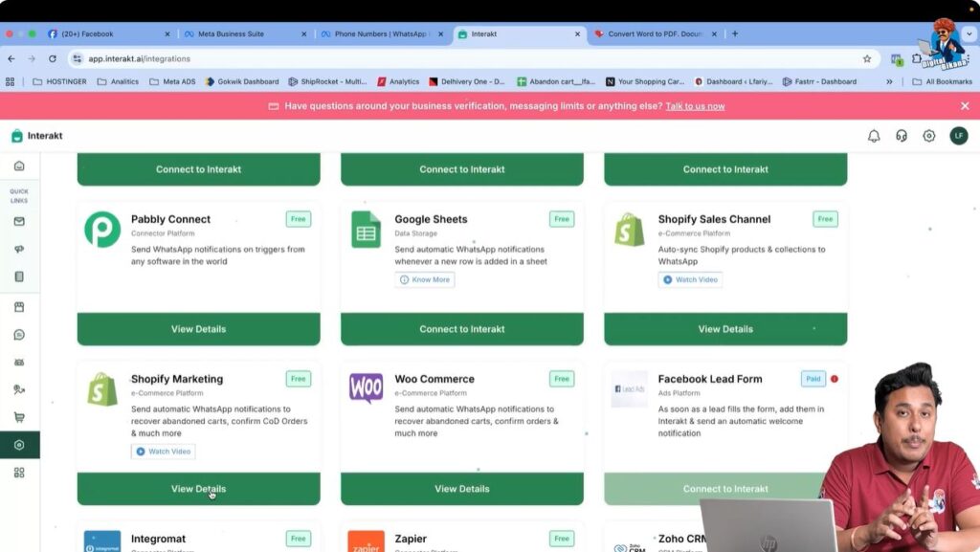Viewport: 980px width, 552px height.
Task: Select the campaigns megaphone icon in sidebar
Action: coord(20,250)
